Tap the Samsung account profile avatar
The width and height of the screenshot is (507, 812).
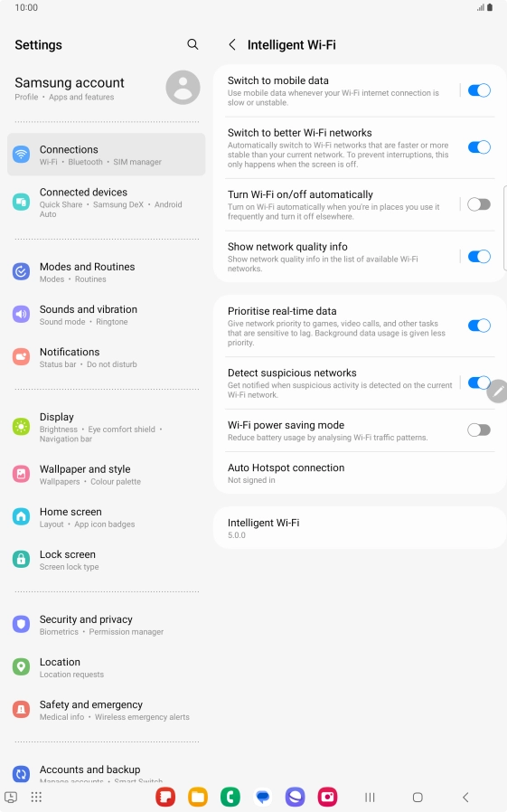pos(183,88)
